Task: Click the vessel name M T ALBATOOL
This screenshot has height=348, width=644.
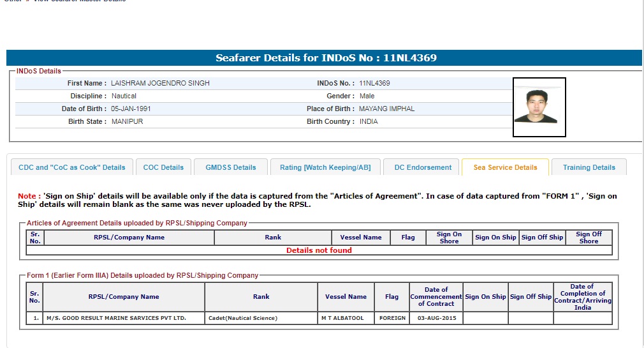Action: [x=346, y=318]
